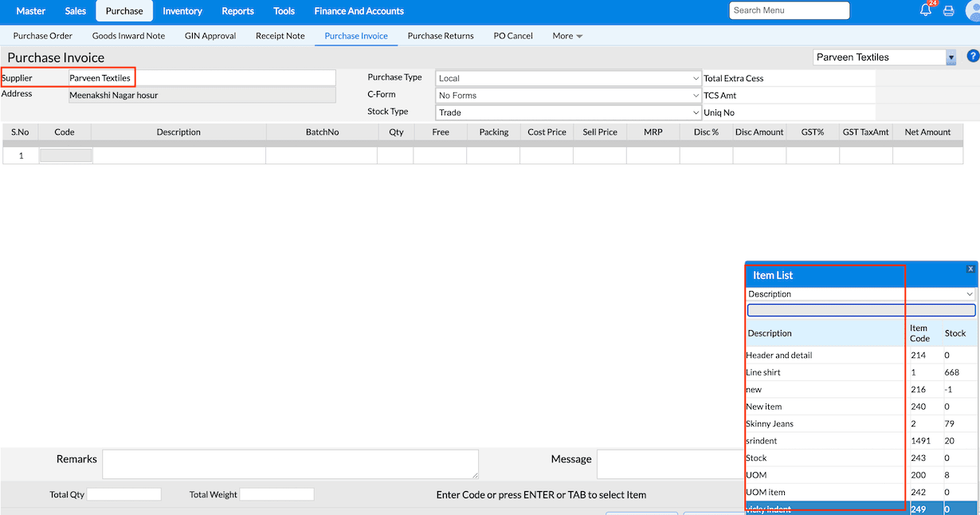
Task: Click the Total Qty field
Action: pyautogui.click(x=124, y=494)
